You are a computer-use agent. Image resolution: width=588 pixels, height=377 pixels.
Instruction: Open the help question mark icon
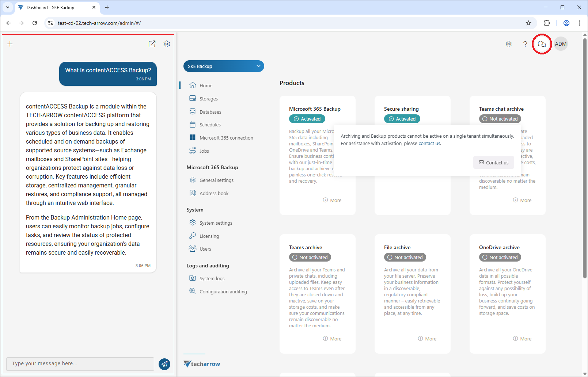point(525,44)
